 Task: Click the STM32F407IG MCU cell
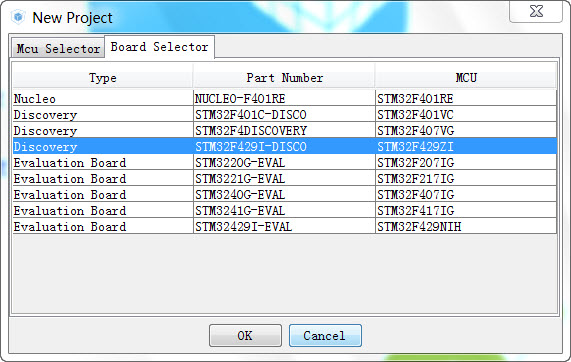pos(466,194)
